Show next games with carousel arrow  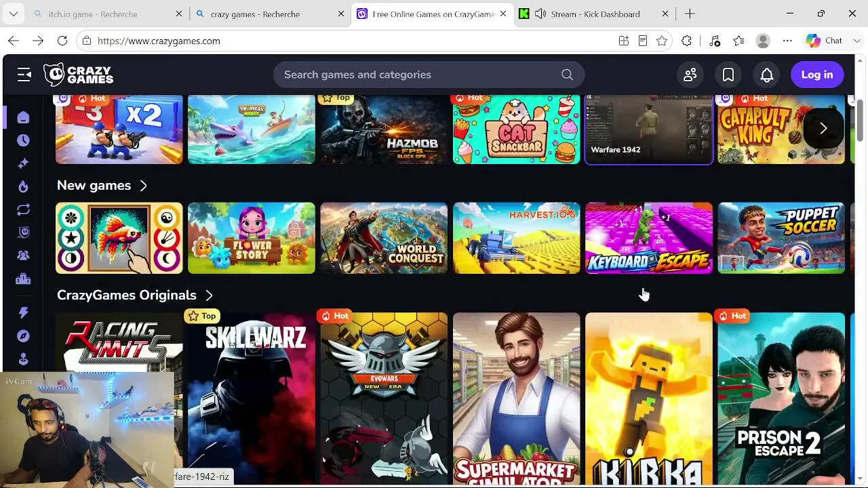pos(823,129)
